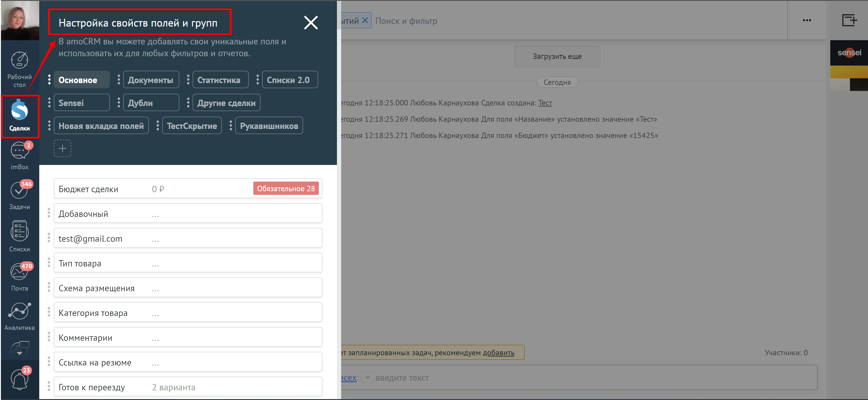Viewport: 868px width, 400px height.
Task: Grab the drag handle of Документы tab
Action: (x=119, y=79)
